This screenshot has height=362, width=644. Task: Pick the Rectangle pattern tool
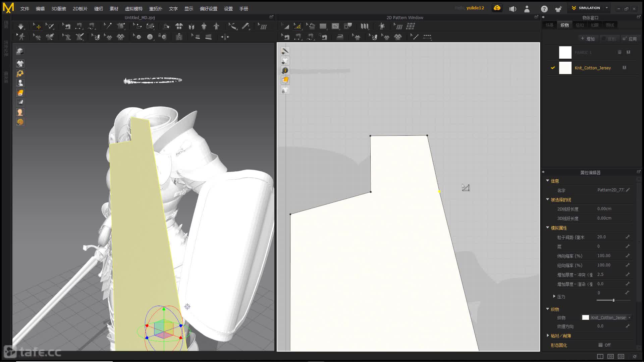pos(323,26)
